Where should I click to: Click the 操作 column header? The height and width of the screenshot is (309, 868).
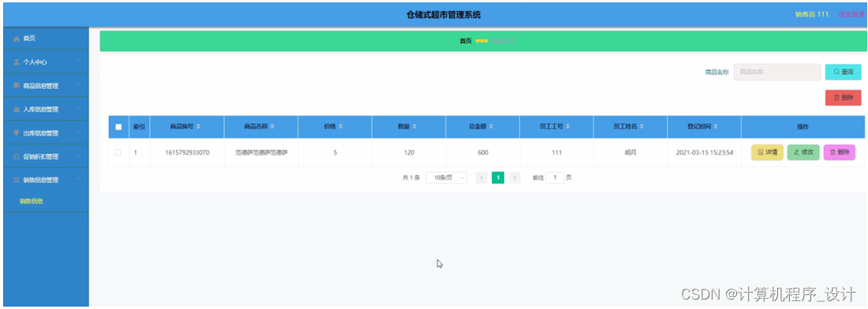click(803, 127)
